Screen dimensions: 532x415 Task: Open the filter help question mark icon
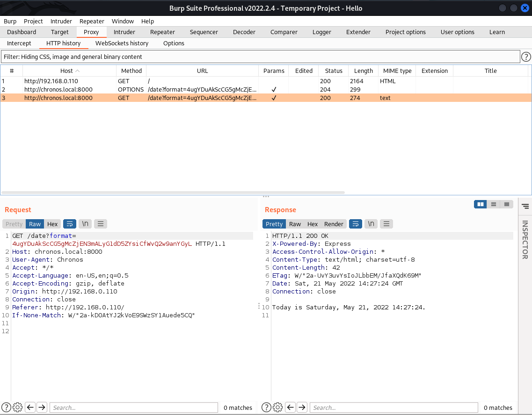526,57
